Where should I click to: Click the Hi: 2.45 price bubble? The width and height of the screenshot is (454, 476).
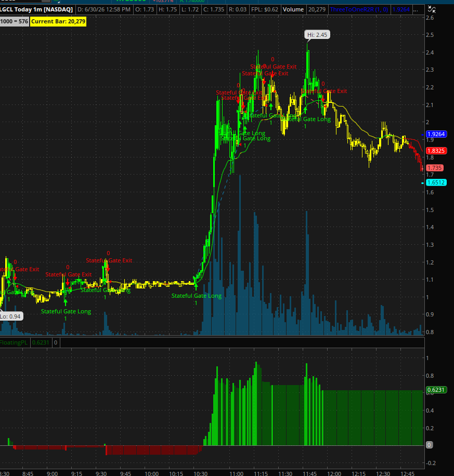click(x=317, y=35)
